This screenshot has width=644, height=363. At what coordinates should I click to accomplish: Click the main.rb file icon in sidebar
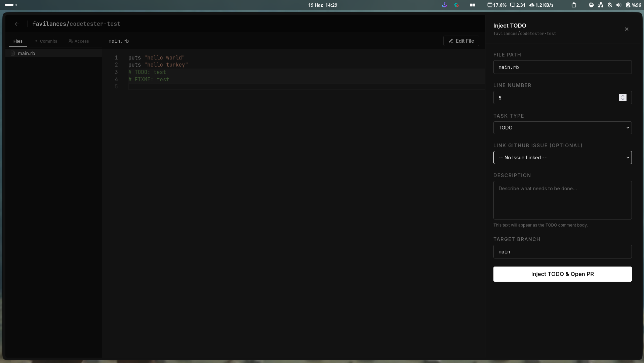(13, 53)
